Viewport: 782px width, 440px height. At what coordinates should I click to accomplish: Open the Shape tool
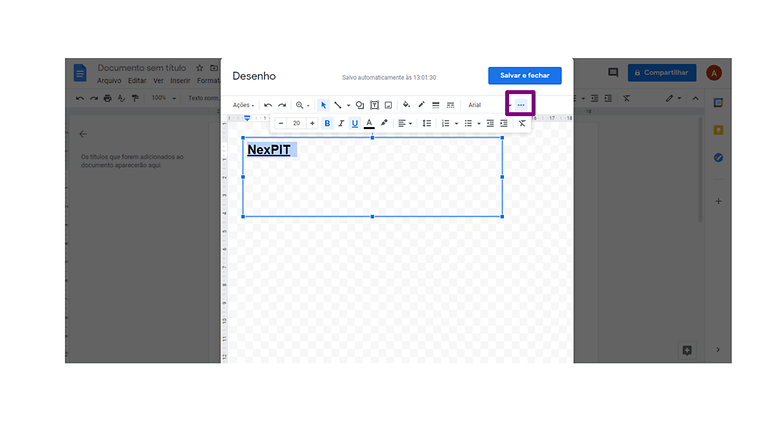point(360,105)
